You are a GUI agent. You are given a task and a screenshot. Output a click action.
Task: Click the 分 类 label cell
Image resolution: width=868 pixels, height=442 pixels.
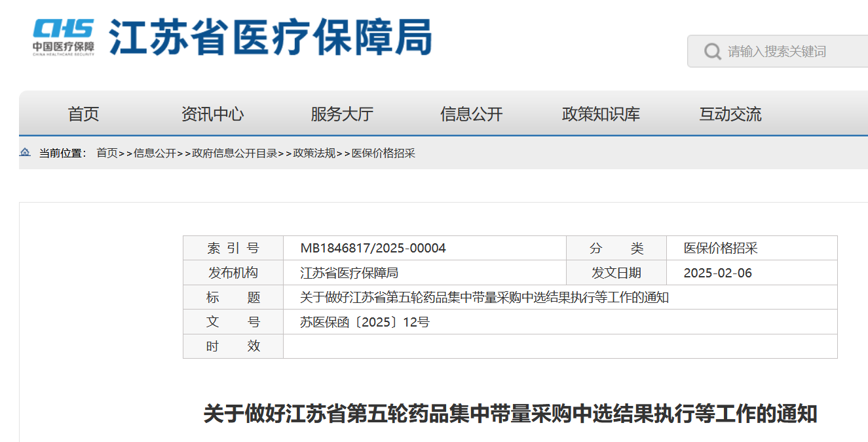coord(616,249)
